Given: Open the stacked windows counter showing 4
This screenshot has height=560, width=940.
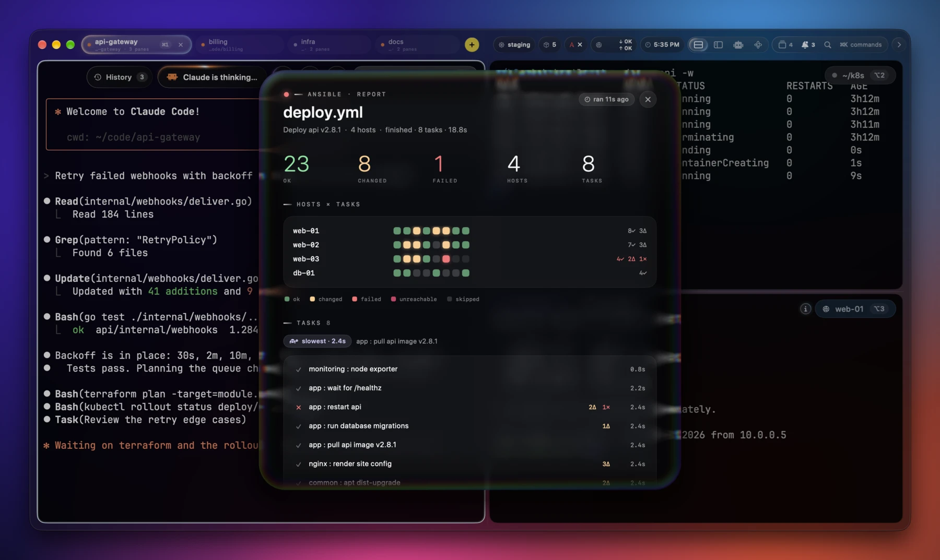Looking at the screenshot, I should pos(785,45).
